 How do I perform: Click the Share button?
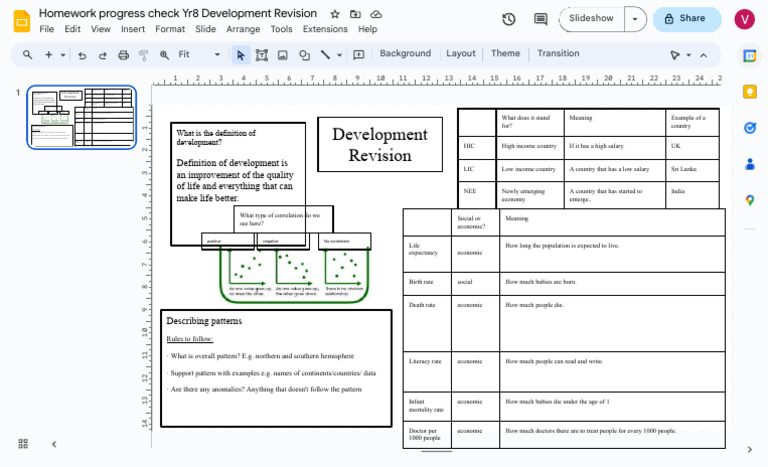pos(687,19)
